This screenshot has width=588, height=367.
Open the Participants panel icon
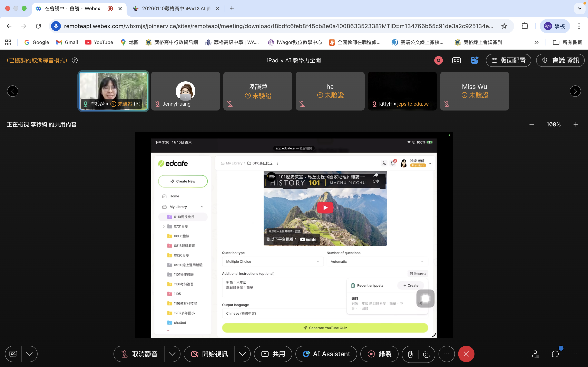click(536, 354)
